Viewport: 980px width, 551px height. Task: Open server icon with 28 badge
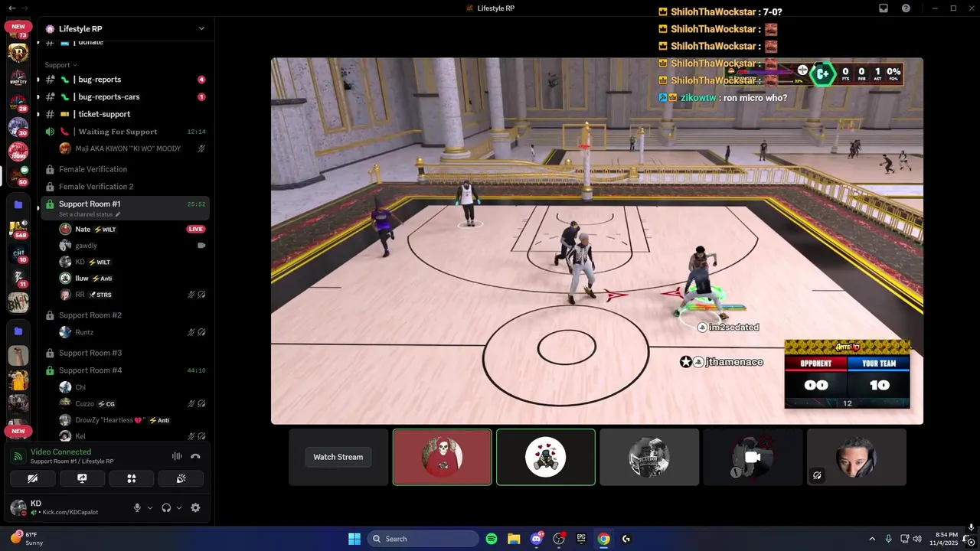point(18,103)
